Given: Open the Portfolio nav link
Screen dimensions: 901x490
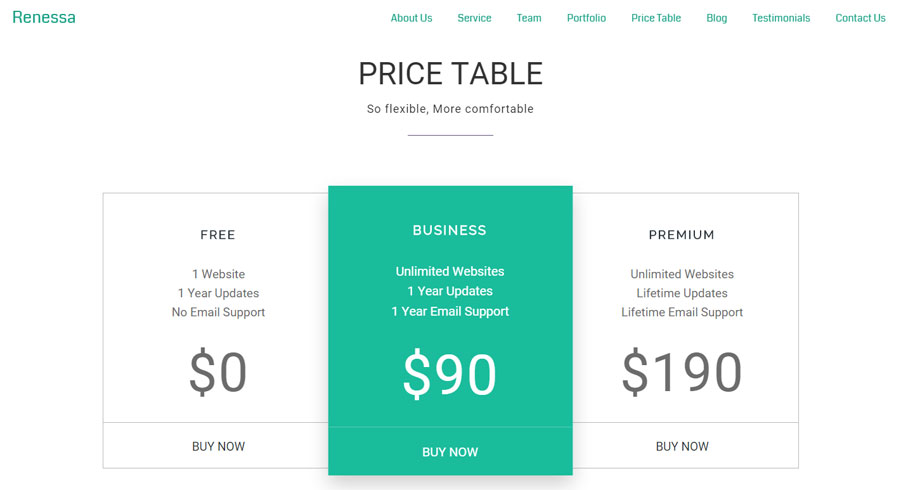Looking at the screenshot, I should click(586, 18).
